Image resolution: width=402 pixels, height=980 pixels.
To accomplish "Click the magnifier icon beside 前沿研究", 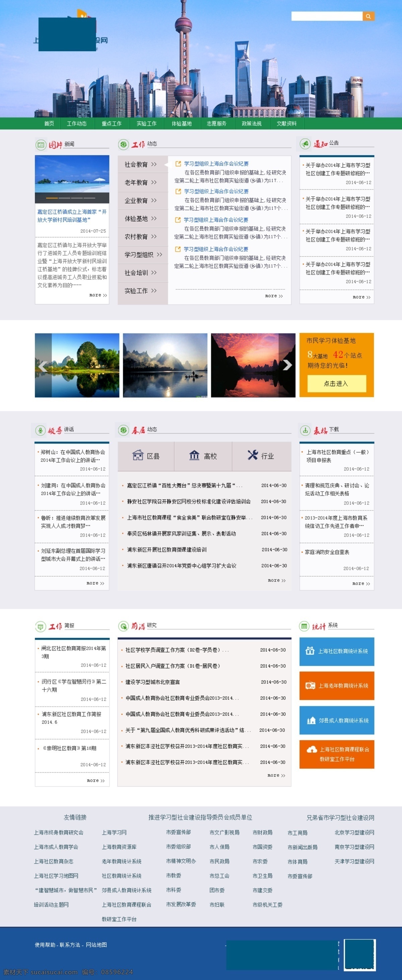I will coord(123,626).
